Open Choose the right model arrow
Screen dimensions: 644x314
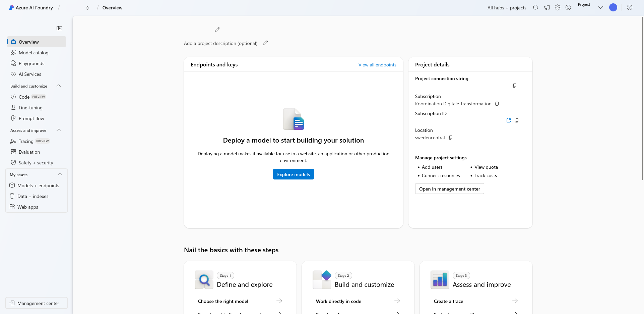coord(279,301)
